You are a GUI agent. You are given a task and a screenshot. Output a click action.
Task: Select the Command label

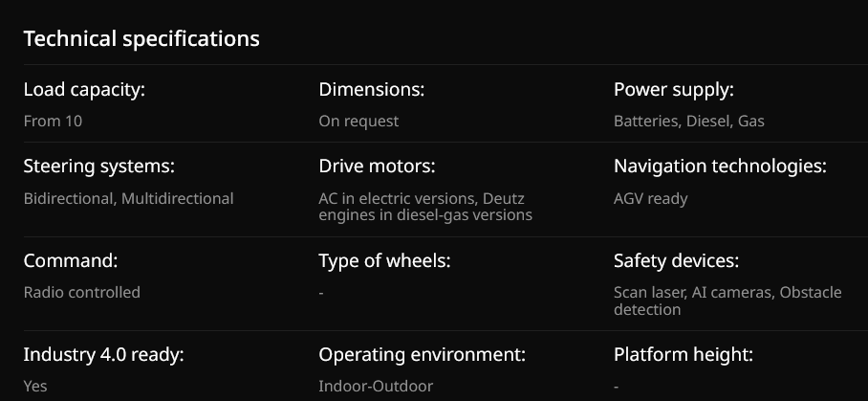(x=71, y=260)
